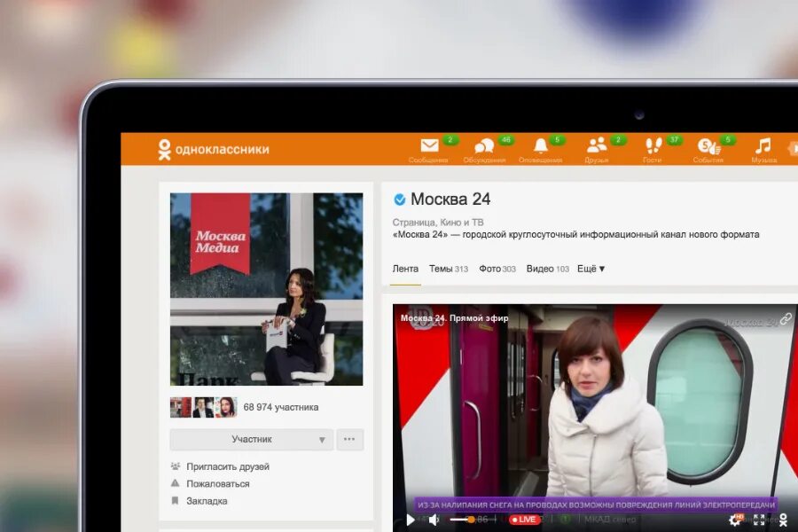The width and height of the screenshot is (798, 532).
Task: Click the friends badge showing 2
Action: pos(618,139)
